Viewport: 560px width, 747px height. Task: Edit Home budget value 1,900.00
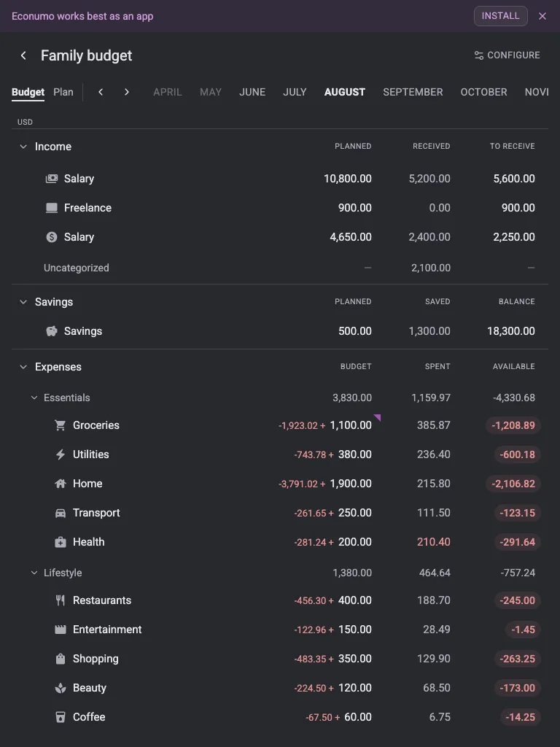coord(351,484)
